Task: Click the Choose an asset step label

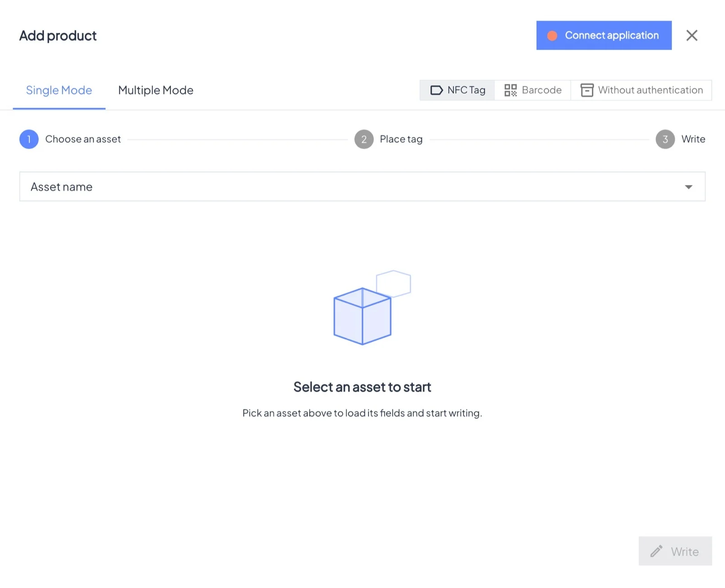Action: pyautogui.click(x=83, y=139)
